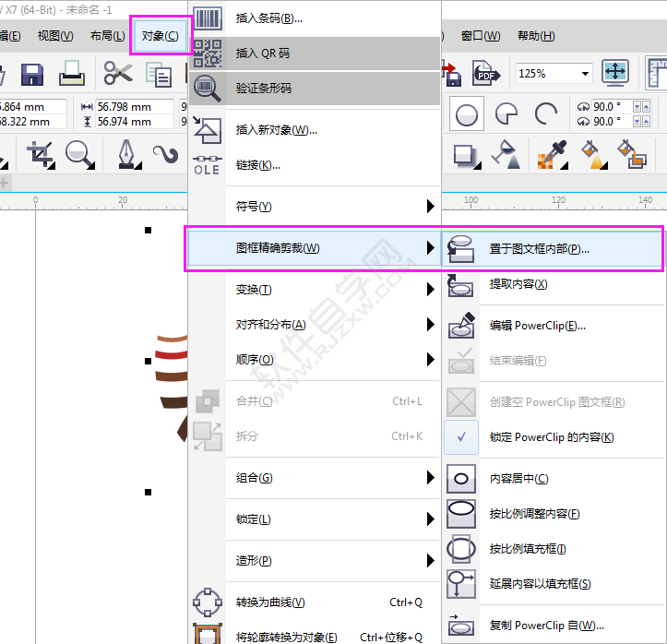667x644 pixels.
Task: Open the zoom level 125% dropdown
Action: click(x=585, y=74)
